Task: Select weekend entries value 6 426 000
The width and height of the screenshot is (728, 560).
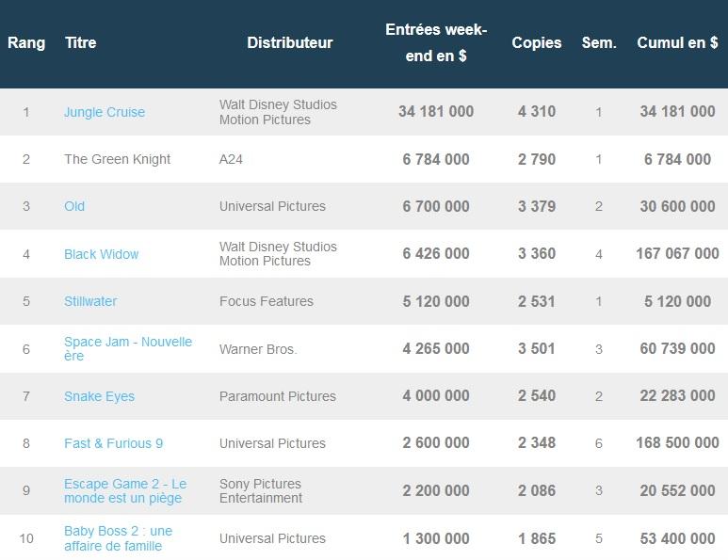Action: point(436,254)
